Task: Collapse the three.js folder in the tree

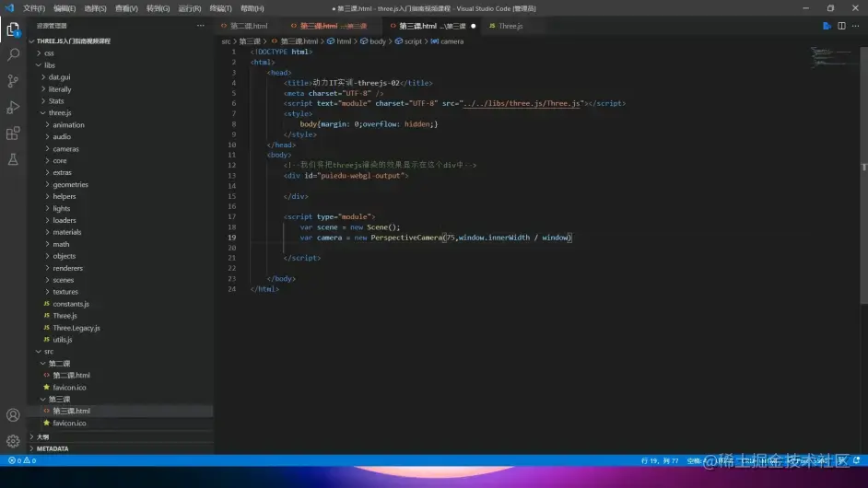Action: 60,113
